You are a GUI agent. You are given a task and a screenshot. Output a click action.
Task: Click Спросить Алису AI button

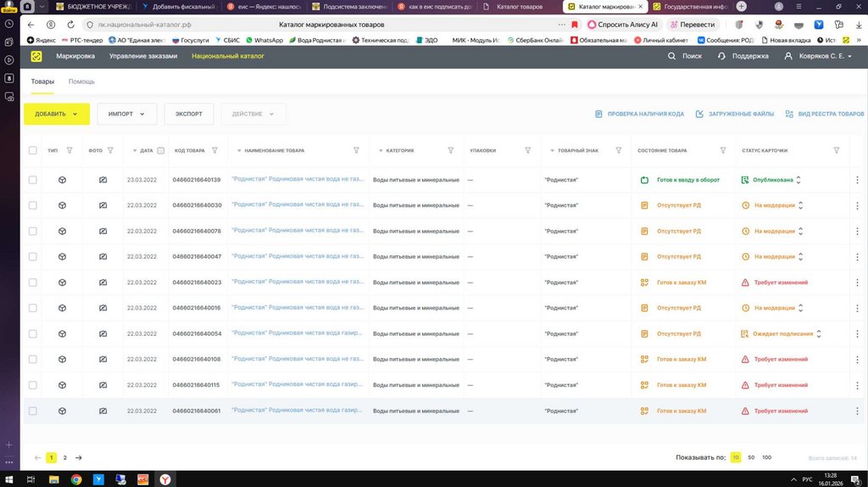(x=623, y=25)
